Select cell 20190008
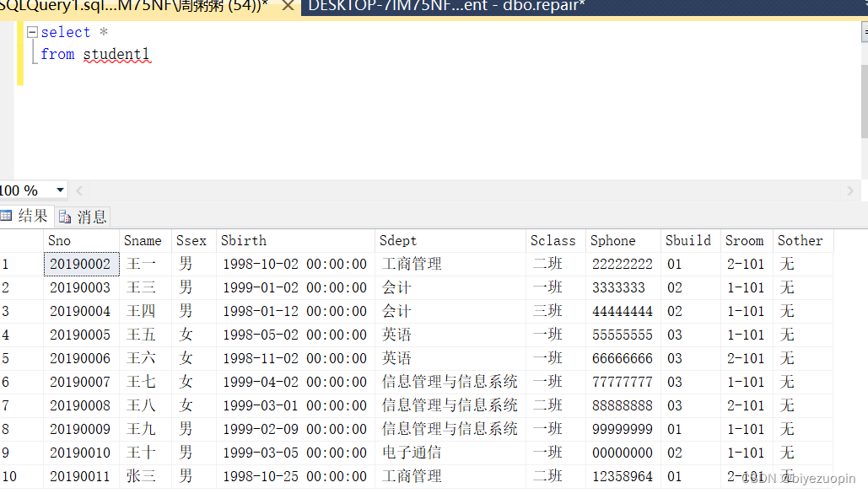Image resolution: width=868 pixels, height=493 pixels. (81, 405)
